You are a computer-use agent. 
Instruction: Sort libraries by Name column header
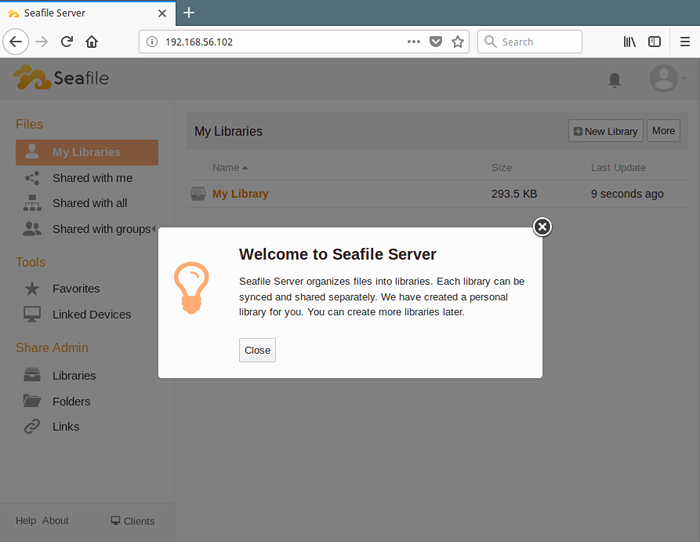tap(226, 167)
